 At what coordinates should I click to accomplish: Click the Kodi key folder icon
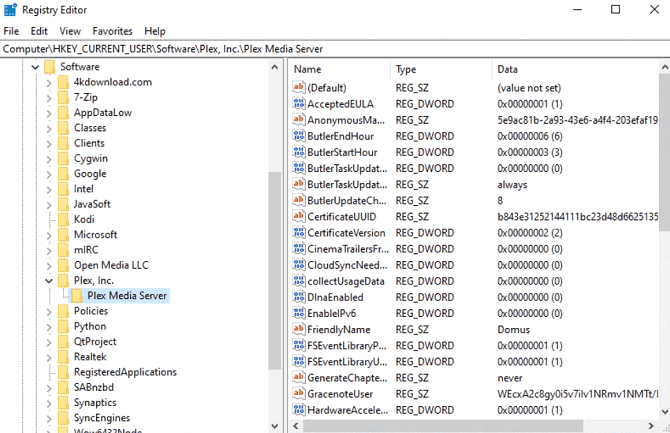tap(63, 219)
